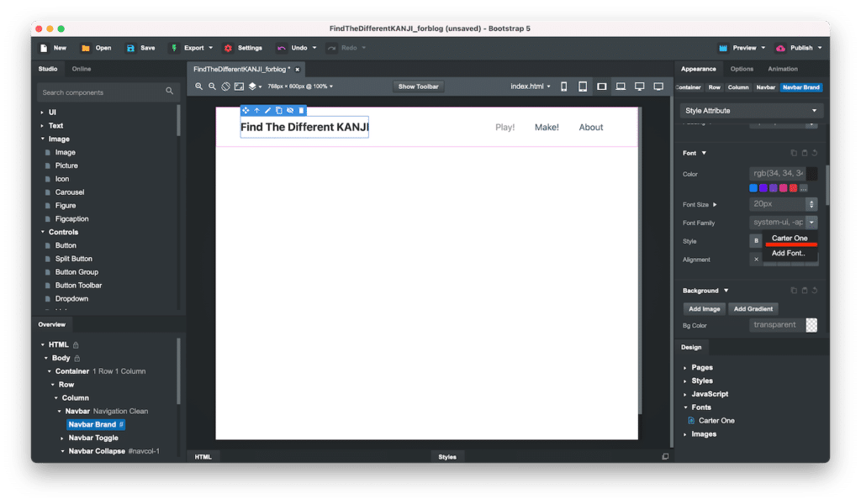Collapse the Controls component group
Viewport: 861px width, 504px height.
43,232
